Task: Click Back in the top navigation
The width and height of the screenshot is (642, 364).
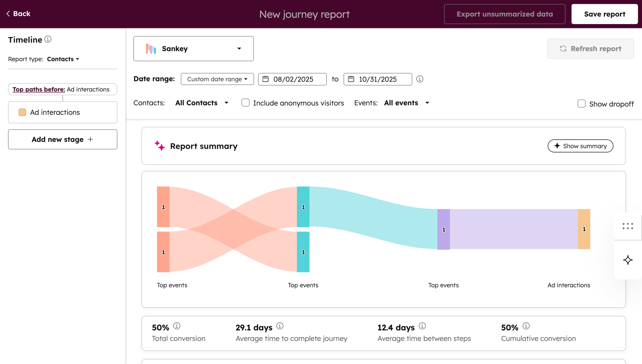Action: point(18,13)
